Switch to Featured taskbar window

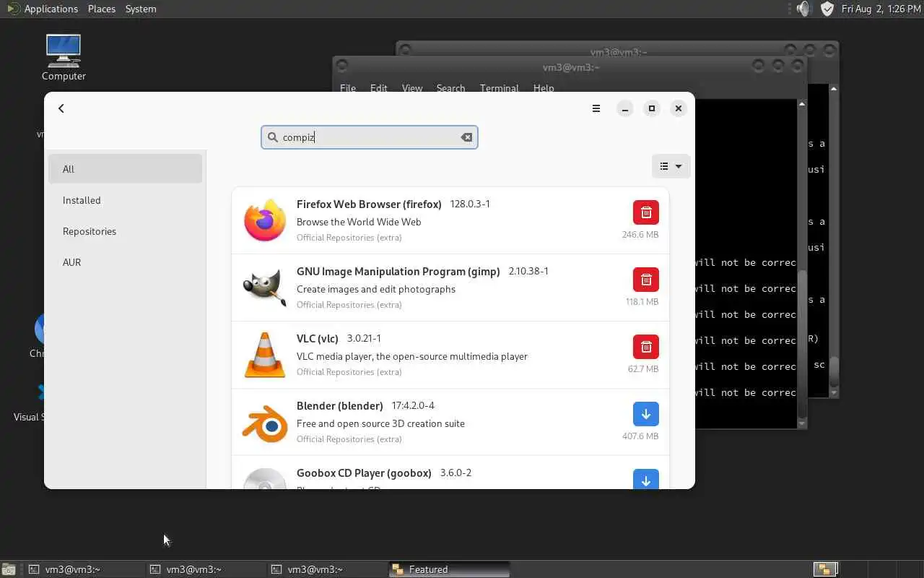pos(449,569)
